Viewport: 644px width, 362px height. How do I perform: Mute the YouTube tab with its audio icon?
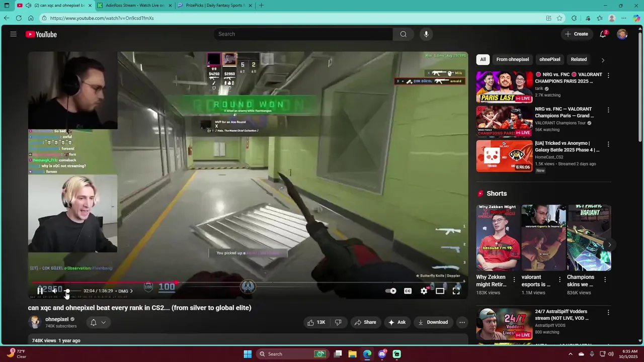(28, 6)
